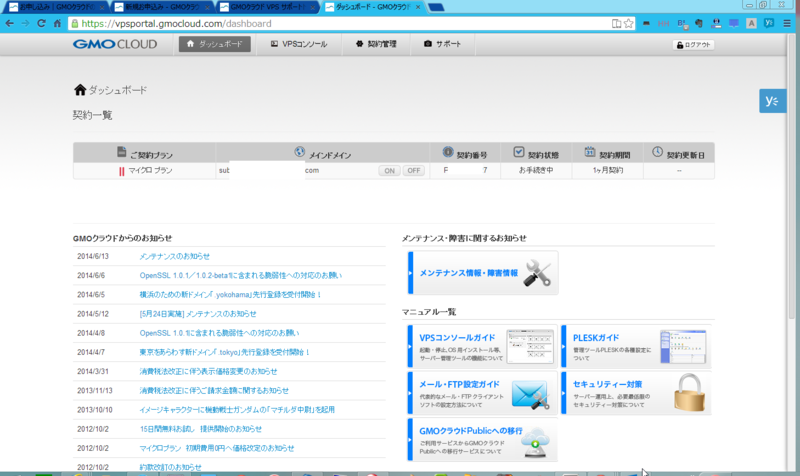Open the 2014/4/8 OpenSSL 1.0.1 notice
Image resolution: width=800 pixels, height=476 pixels.
[219, 333]
